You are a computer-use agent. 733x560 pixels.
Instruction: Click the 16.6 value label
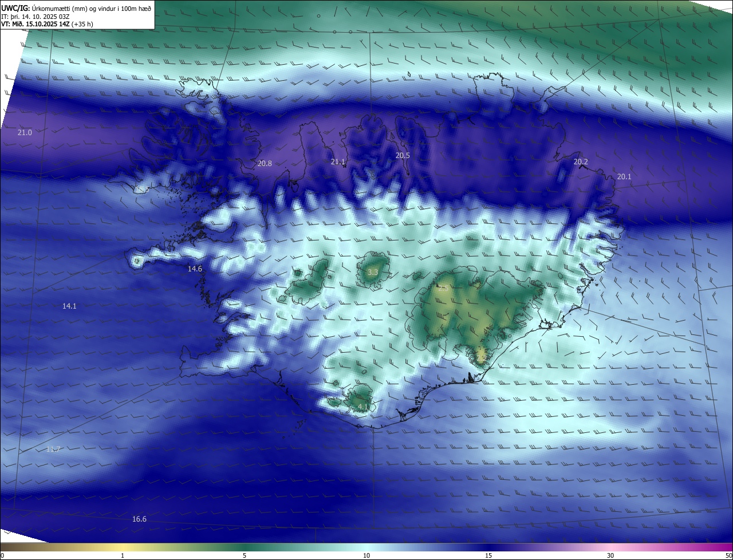[x=139, y=519]
